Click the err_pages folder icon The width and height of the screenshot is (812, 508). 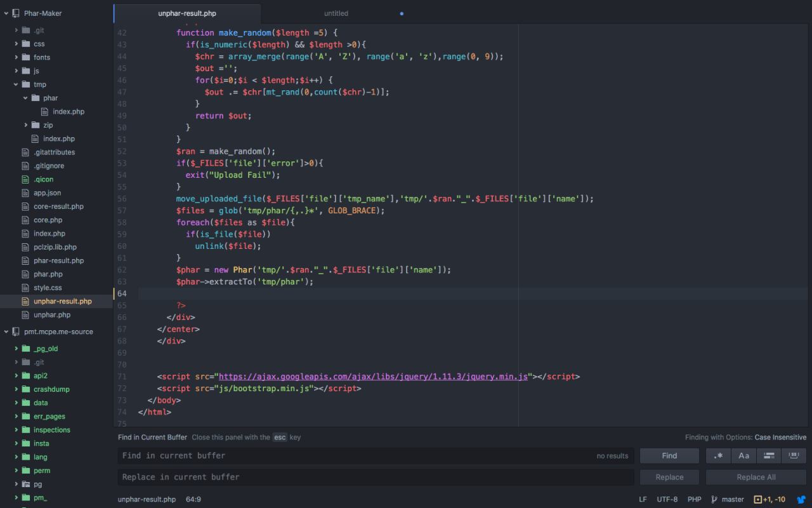(x=26, y=417)
